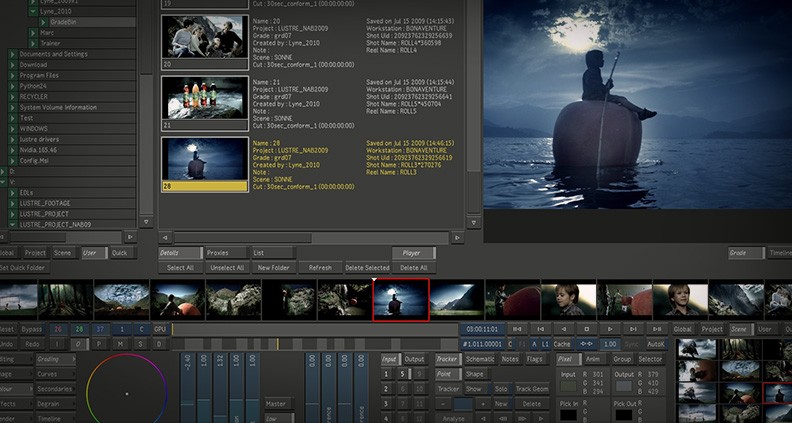
Task: Collapse the LUSTRE_PROJECT_NAB09 folder
Action: point(13,224)
